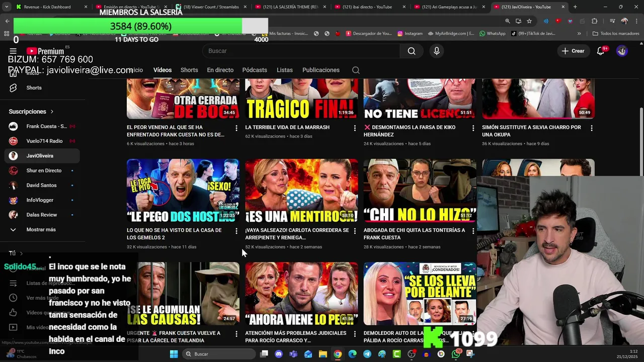Open the WhatsApp bookmark
The image size is (644, 362).
(x=493, y=33)
